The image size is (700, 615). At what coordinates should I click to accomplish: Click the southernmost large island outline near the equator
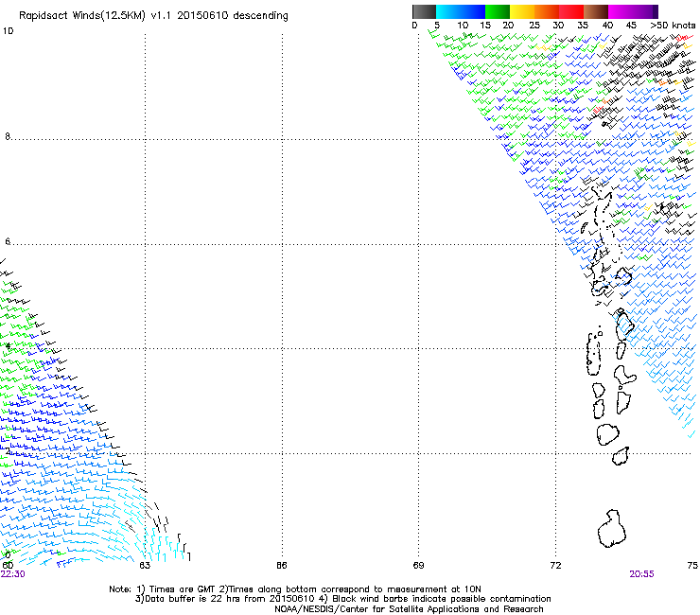pyautogui.click(x=612, y=528)
